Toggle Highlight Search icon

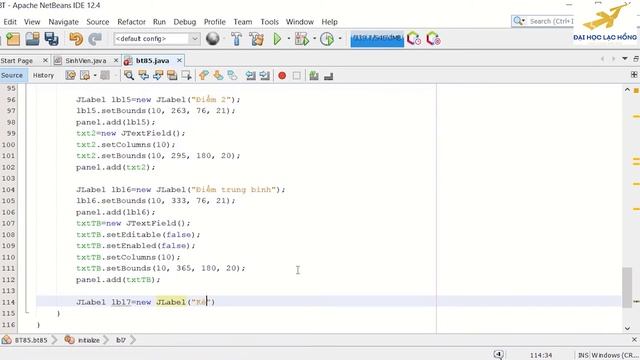coord(172,76)
